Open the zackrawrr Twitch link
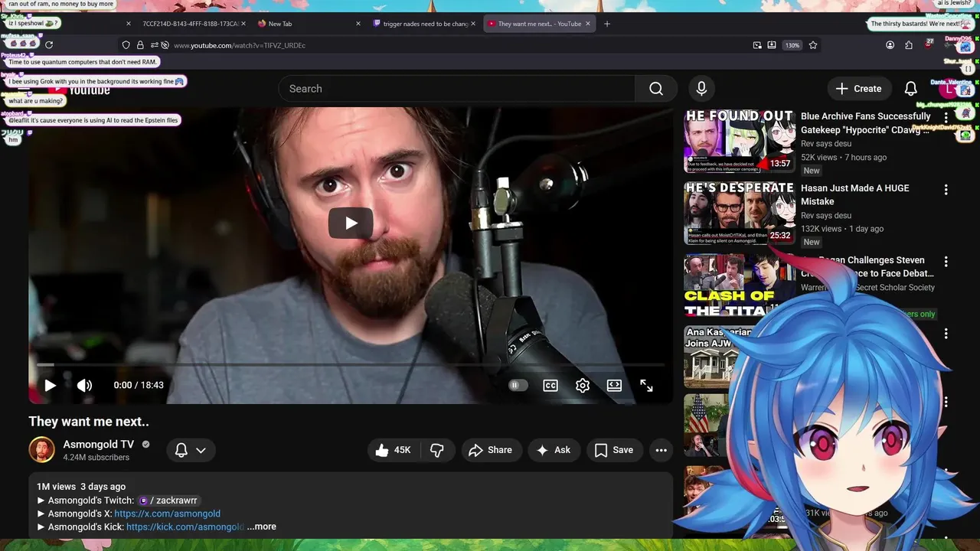The width and height of the screenshot is (980, 551). click(x=168, y=500)
